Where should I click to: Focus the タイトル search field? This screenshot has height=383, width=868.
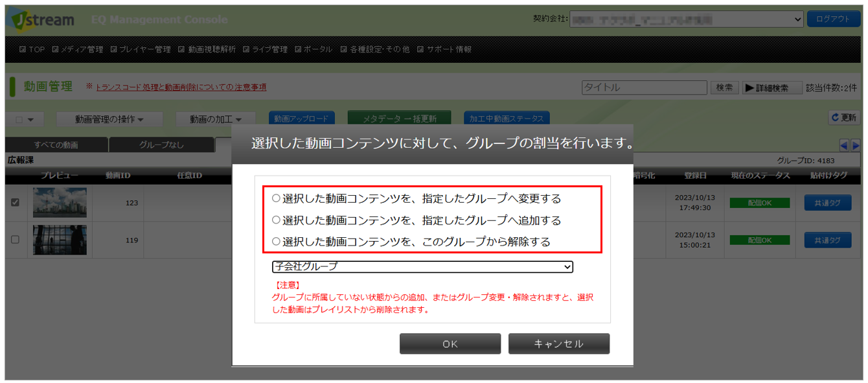[644, 87]
